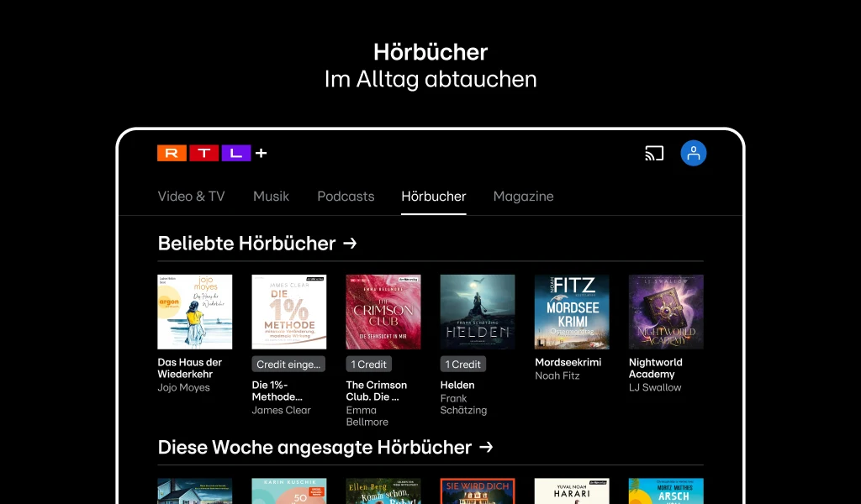Open Das Haus der Wiederkehr cover
The width and height of the screenshot is (861, 504).
[195, 312]
